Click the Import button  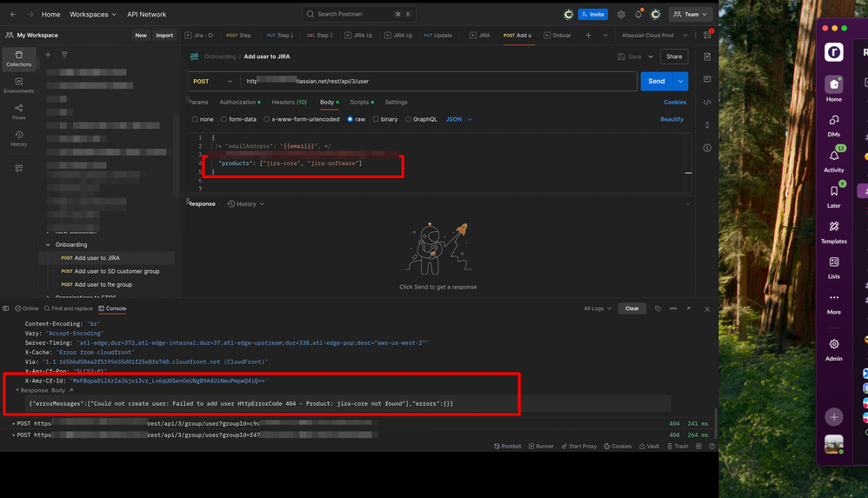coord(164,36)
